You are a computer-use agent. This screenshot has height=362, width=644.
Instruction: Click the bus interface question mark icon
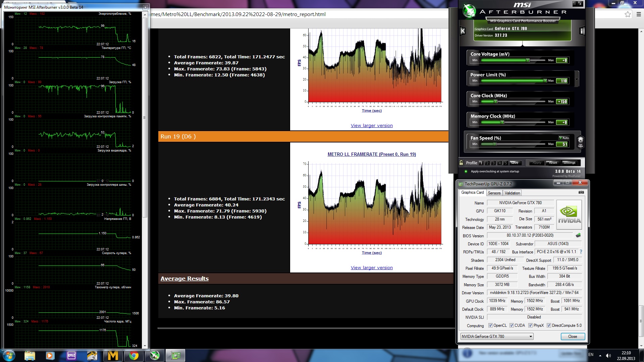(581, 252)
